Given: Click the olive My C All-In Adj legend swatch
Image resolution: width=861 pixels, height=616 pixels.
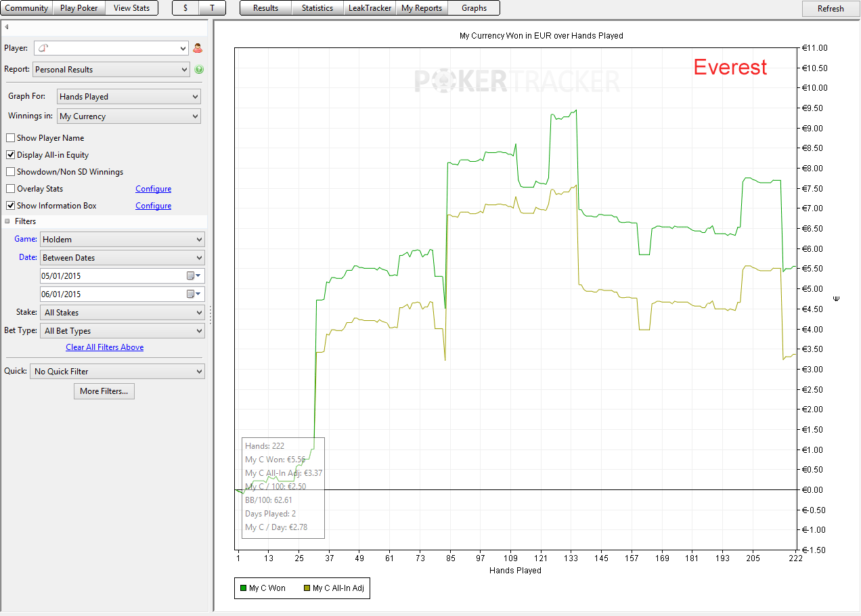Looking at the screenshot, I should 307,588.
